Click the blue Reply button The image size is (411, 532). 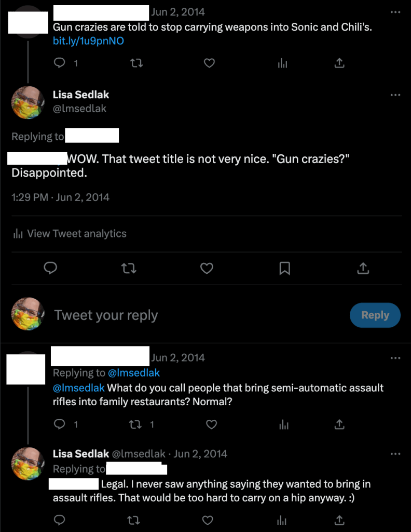click(x=375, y=315)
